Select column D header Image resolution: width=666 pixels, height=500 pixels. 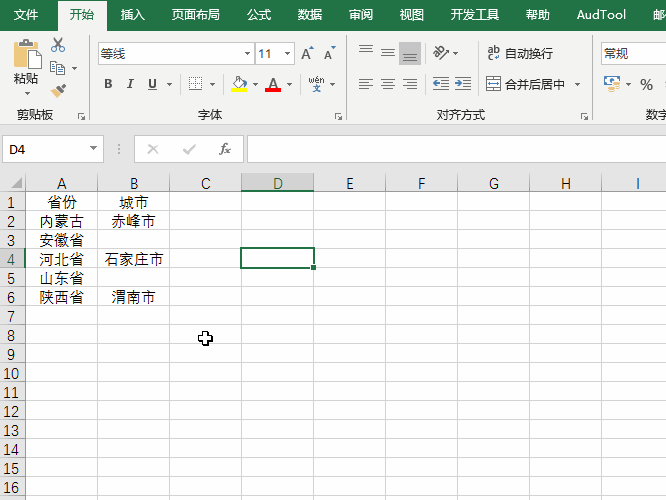[x=277, y=183]
